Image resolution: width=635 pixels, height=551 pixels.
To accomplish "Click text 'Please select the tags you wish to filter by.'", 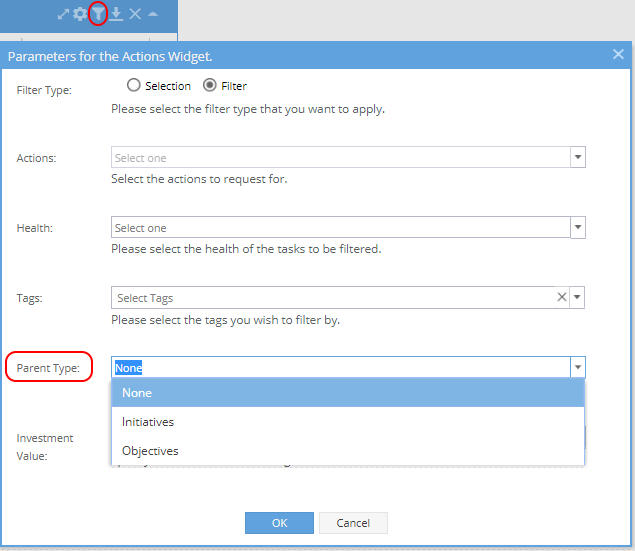I will (x=226, y=320).
